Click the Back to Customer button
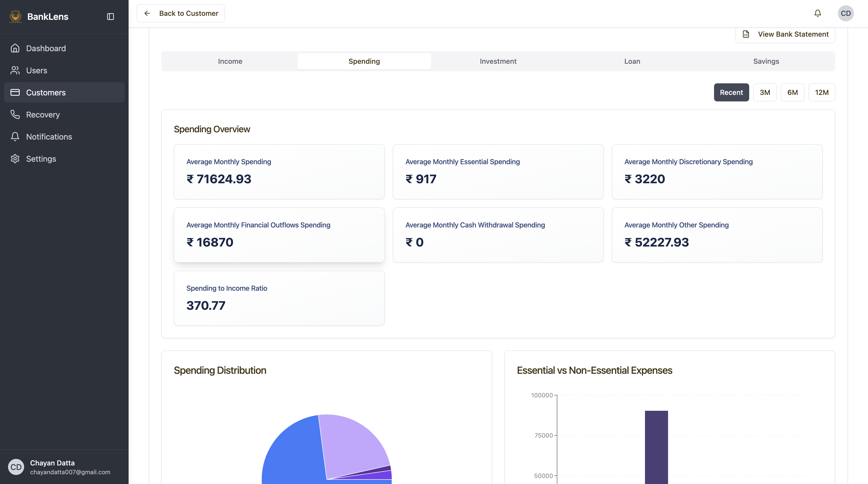The width and height of the screenshot is (868, 484). coord(181,13)
